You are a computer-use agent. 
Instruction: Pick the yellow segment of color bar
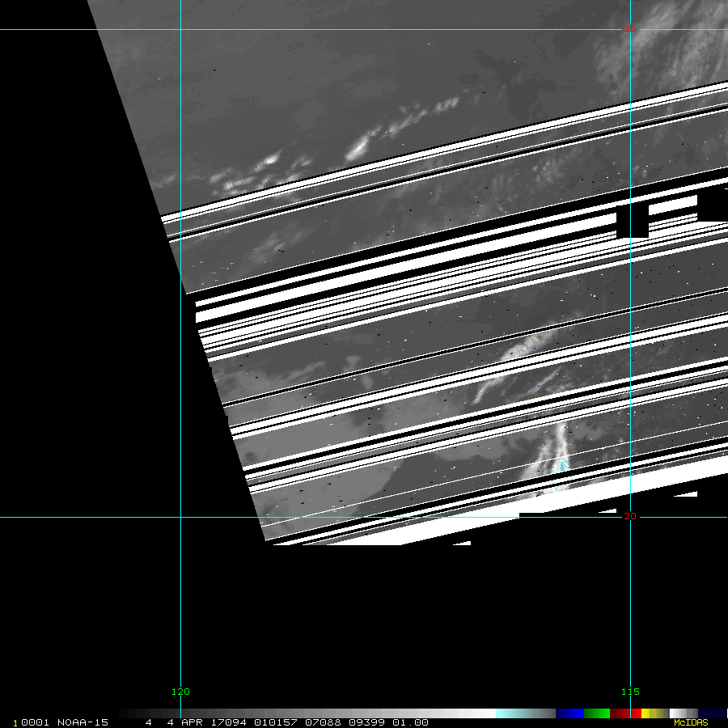[x=652, y=713]
